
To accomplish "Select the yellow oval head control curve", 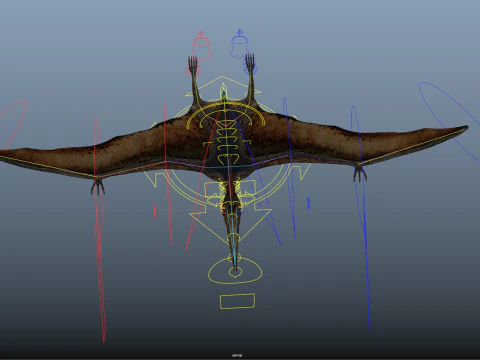I will [235, 271].
